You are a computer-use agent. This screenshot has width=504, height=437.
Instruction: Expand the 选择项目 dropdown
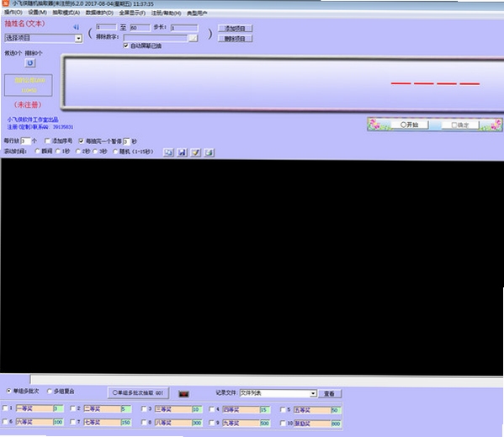coord(78,39)
